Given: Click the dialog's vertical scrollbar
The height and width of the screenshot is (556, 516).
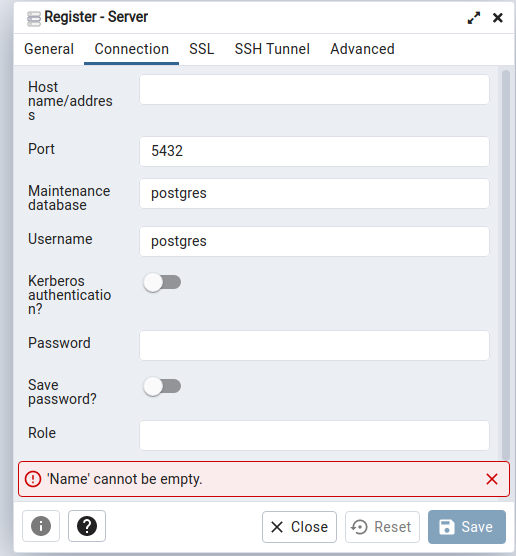Looking at the screenshot, I should [506, 265].
